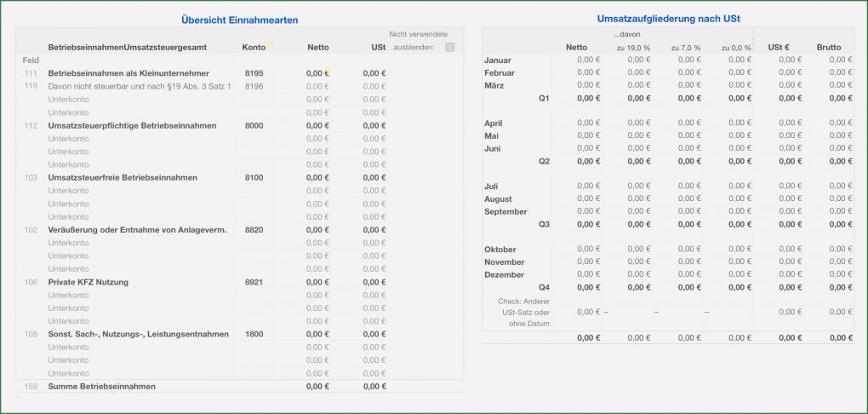
Task: Select Konto cell 8820 for Veräußerung row
Action: click(254, 230)
